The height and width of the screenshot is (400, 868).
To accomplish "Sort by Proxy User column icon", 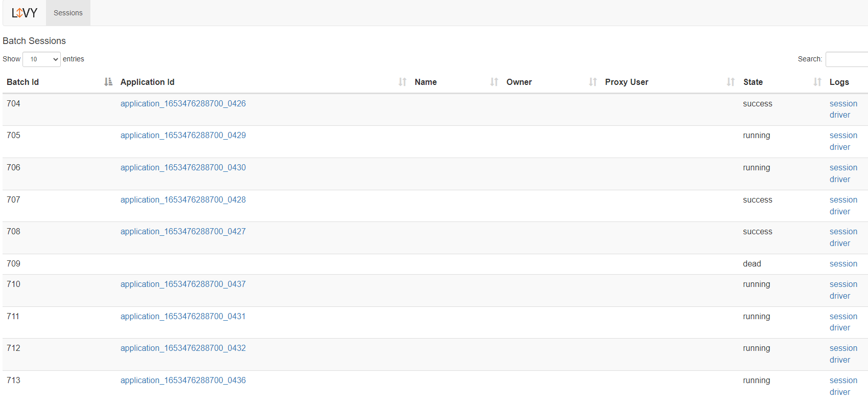I will [x=731, y=82].
